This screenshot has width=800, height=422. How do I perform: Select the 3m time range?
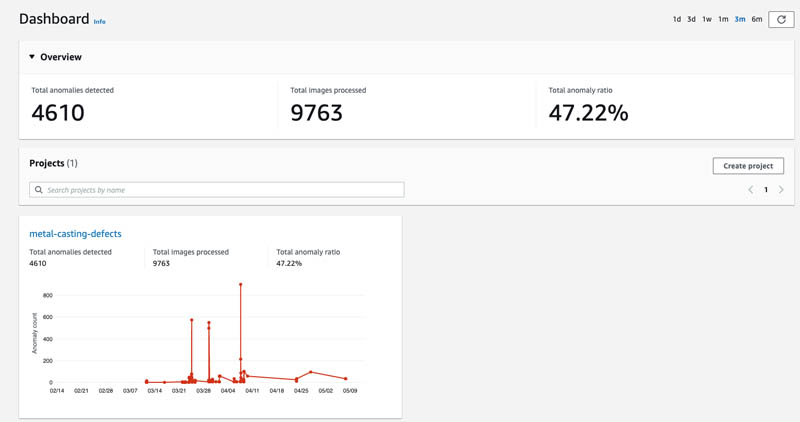point(740,19)
